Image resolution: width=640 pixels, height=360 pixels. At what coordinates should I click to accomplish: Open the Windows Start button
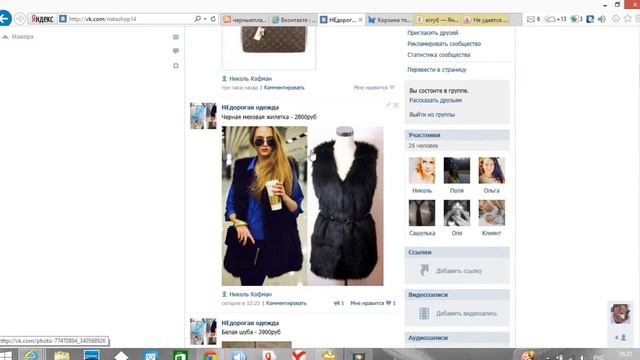tap(6, 356)
